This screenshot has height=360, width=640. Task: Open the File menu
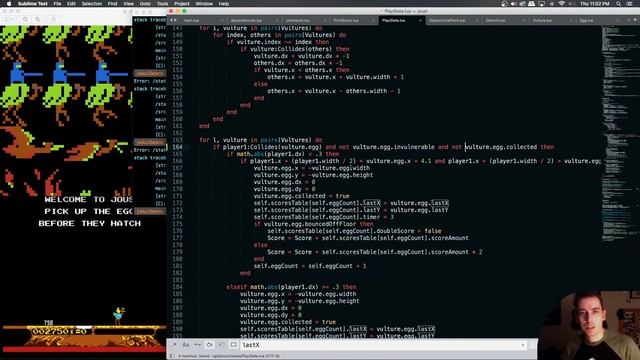(57, 4)
